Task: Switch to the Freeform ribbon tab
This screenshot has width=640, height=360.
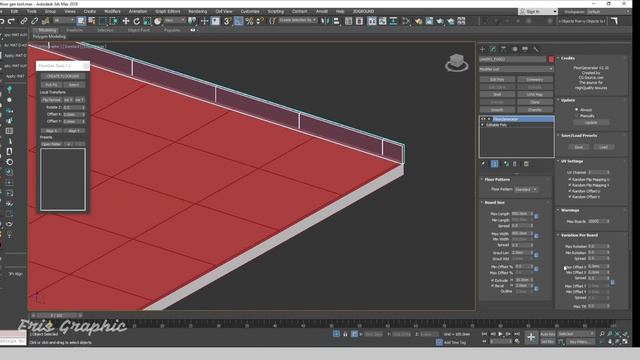Action: click(x=75, y=30)
